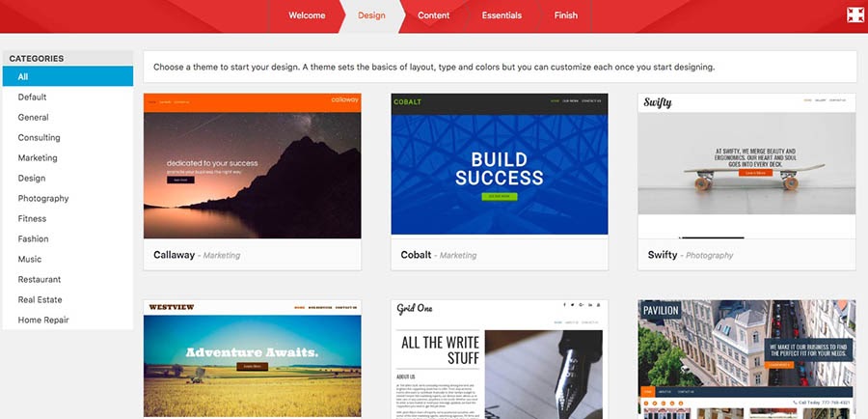Click the fullscreen expand icon in header
The width and height of the screenshot is (868, 419).
855,15
